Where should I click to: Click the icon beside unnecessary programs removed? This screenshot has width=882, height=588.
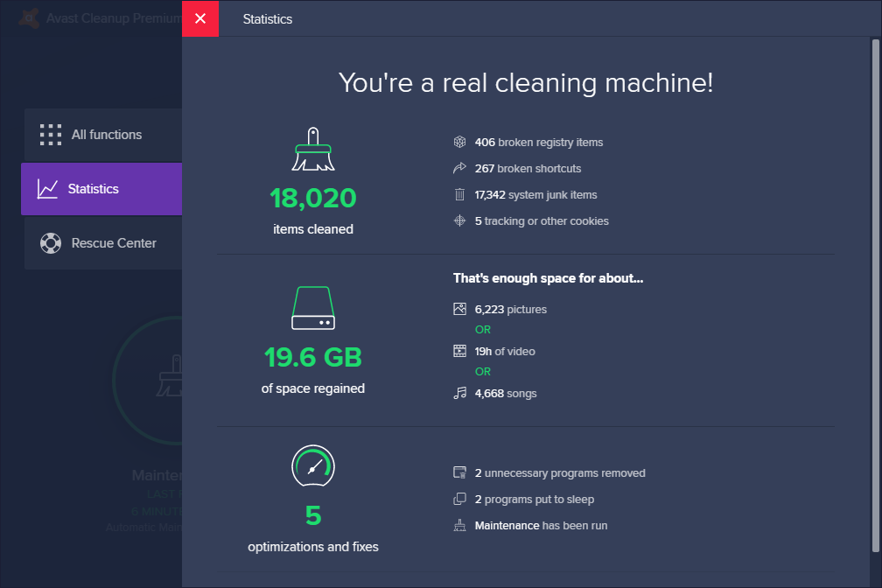(x=459, y=472)
